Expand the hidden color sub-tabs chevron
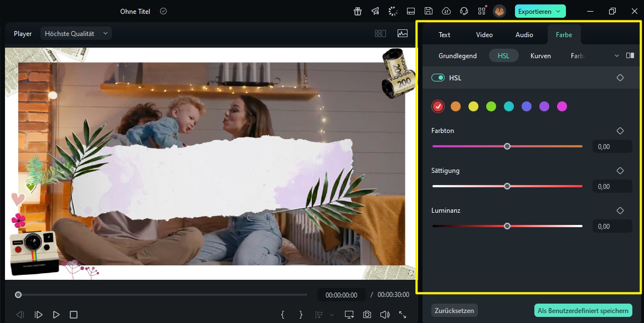The height and width of the screenshot is (323, 644). tap(617, 55)
